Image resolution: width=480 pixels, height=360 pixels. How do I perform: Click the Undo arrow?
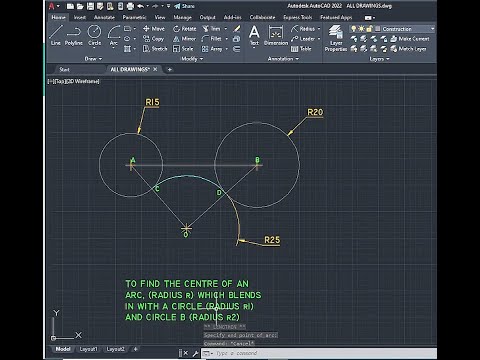[140, 6]
